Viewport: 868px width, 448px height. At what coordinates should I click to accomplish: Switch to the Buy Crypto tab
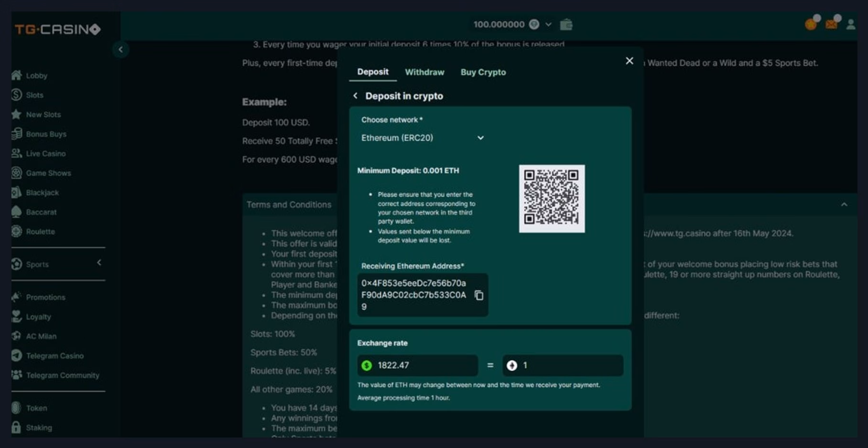483,72
